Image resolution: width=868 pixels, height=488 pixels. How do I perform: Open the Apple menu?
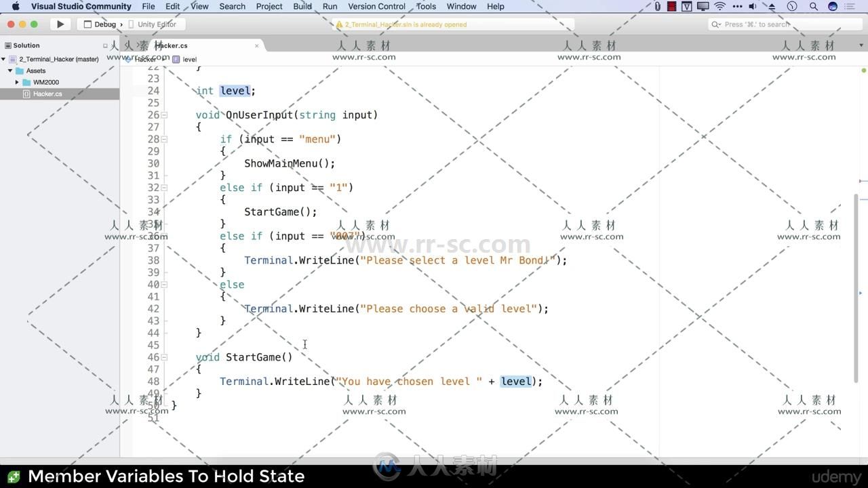[16, 6]
